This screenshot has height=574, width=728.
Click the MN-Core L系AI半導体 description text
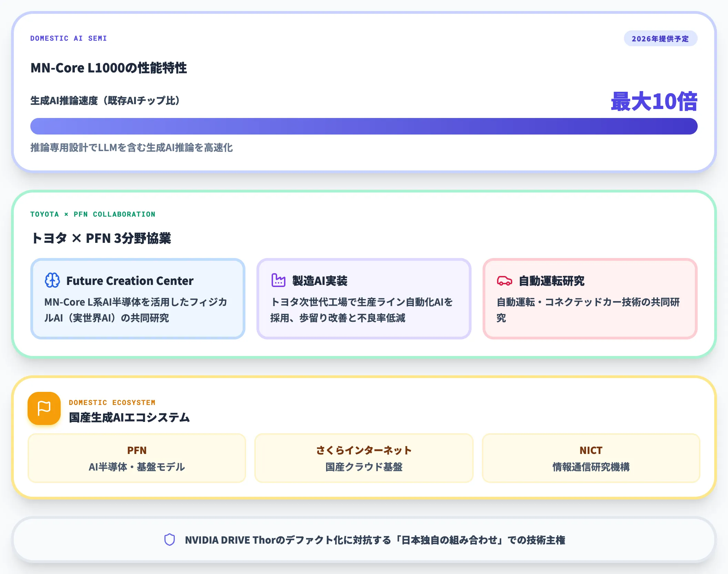[x=136, y=310]
